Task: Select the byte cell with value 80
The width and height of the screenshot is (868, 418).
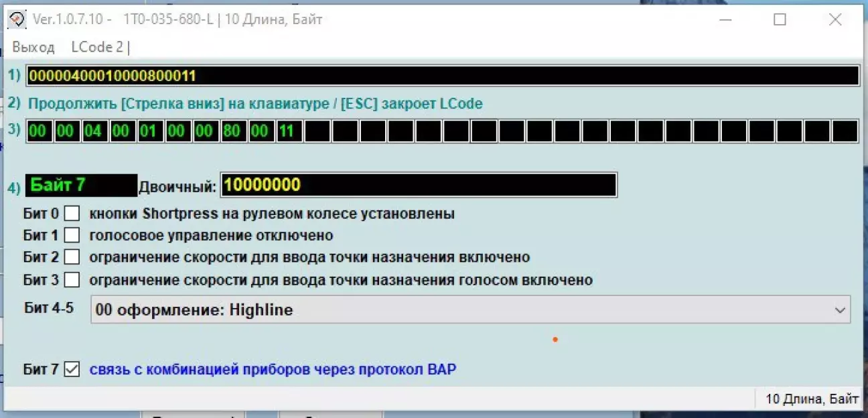Action: pyautogui.click(x=232, y=131)
